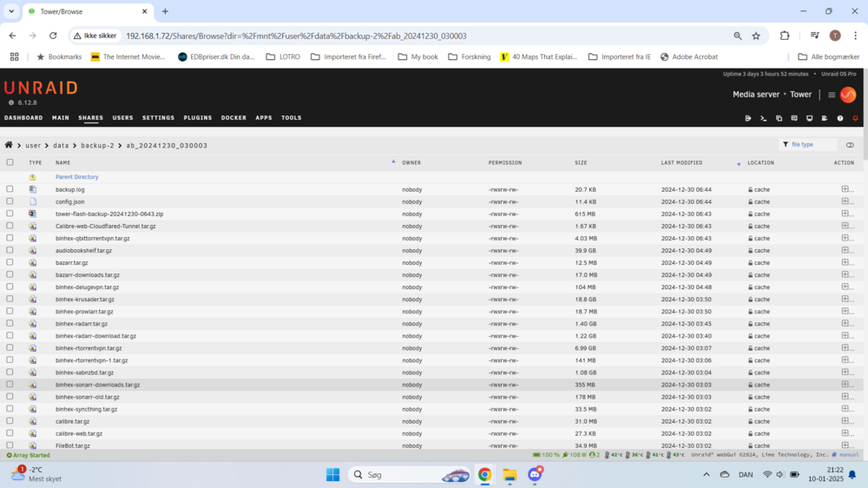Click the action icon for audiobookshelf.tar.gz
Viewport: 868px width, 488px height.
click(847, 250)
